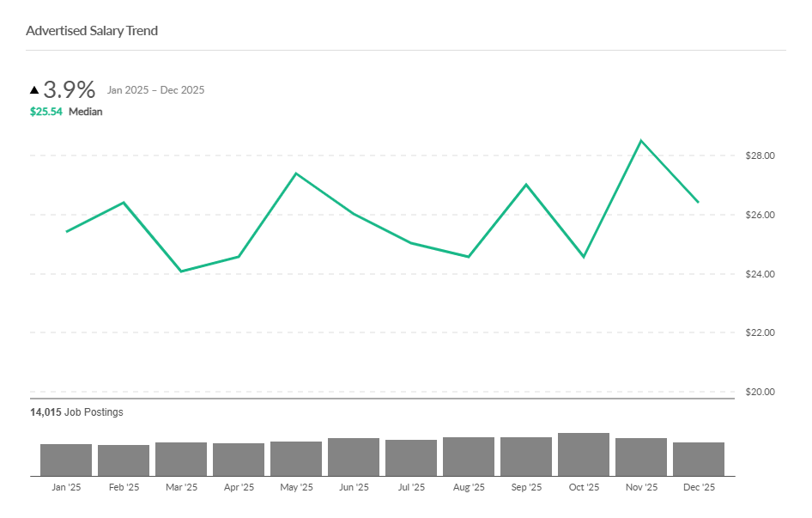Click the March low point on line

point(181,271)
